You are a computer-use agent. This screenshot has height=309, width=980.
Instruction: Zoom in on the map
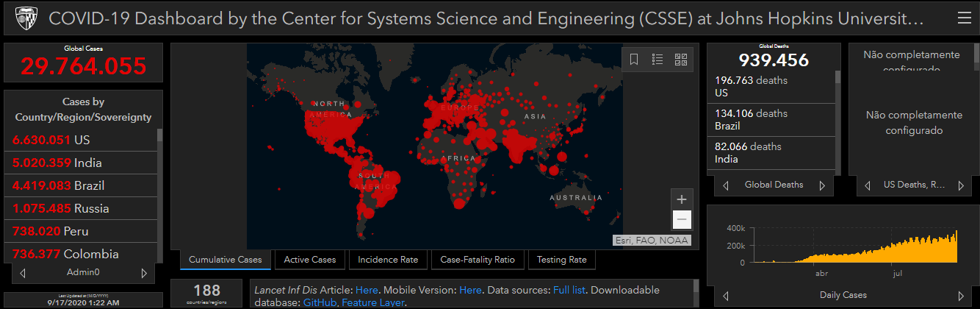(682, 199)
